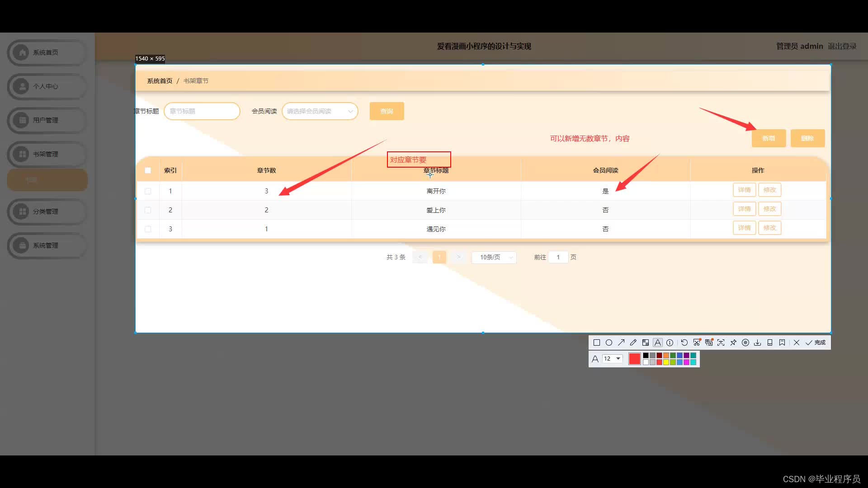Expand 书架管理 in the sidebar
This screenshot has height=488, width=868.
(47, 154)
